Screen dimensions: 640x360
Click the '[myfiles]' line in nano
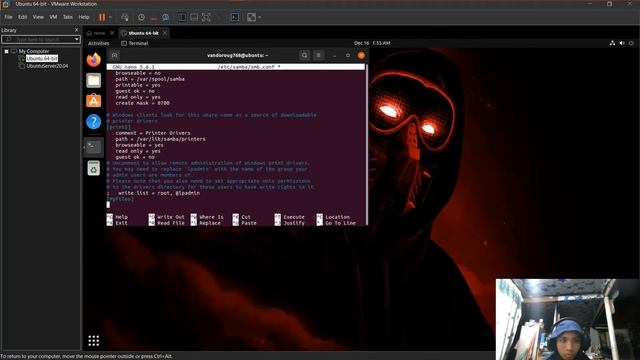click(120, 199)
